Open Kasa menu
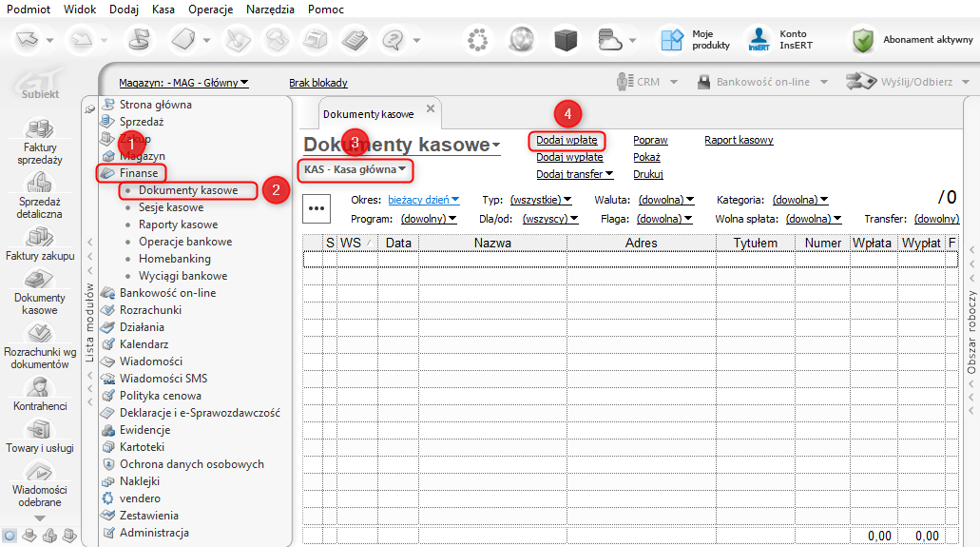 (163, 10)
